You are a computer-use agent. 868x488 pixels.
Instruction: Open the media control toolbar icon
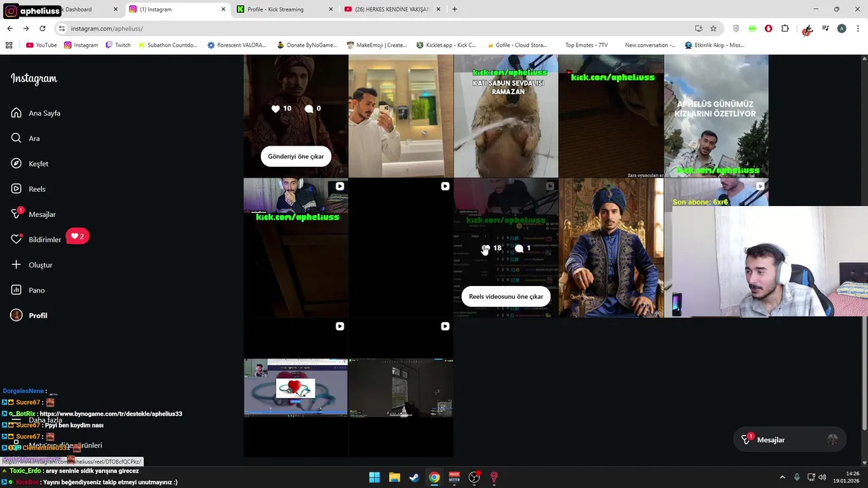825,28
